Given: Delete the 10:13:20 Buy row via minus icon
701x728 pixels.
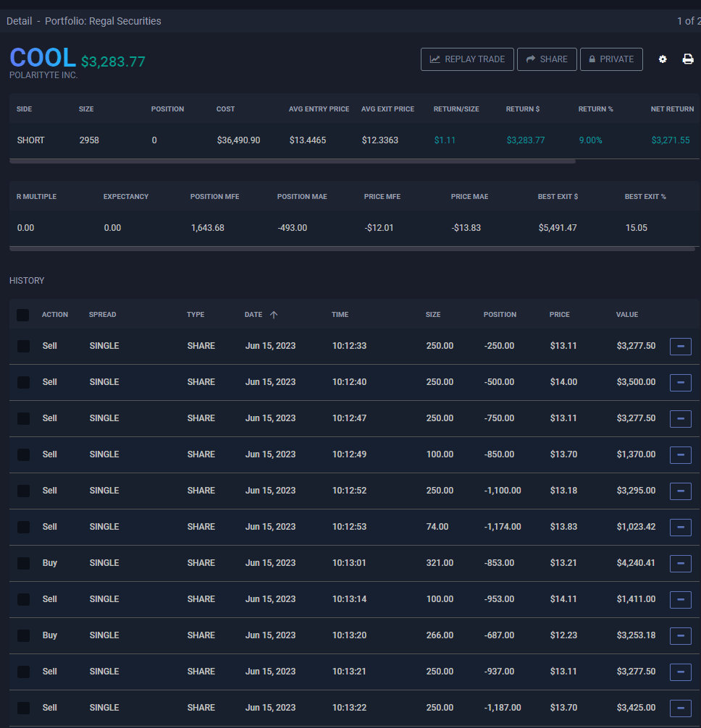Looking at the screenshot, I should (680, 636).
